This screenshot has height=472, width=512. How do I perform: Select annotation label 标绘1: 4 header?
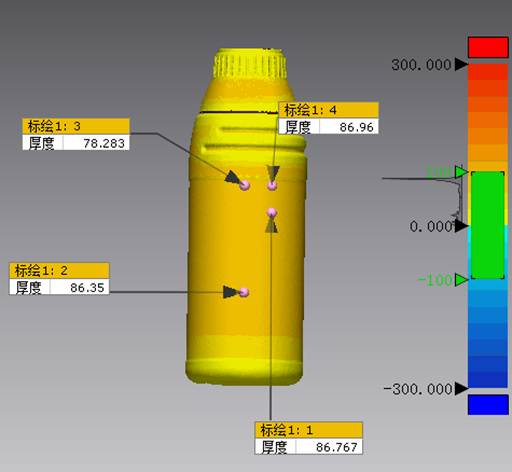329,110
